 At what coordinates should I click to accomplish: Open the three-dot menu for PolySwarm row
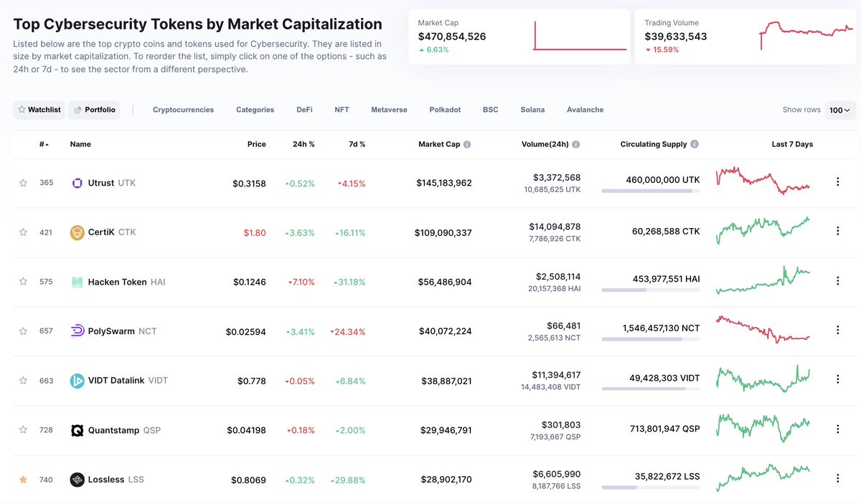tap(837, 330)
